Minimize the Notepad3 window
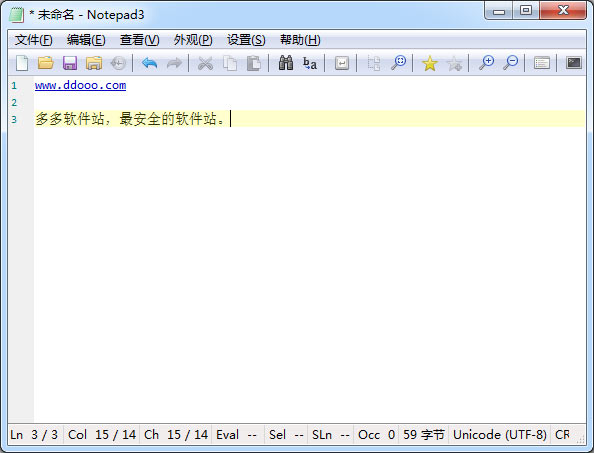Screen dimensions: 594x453 tap(499, 11)
